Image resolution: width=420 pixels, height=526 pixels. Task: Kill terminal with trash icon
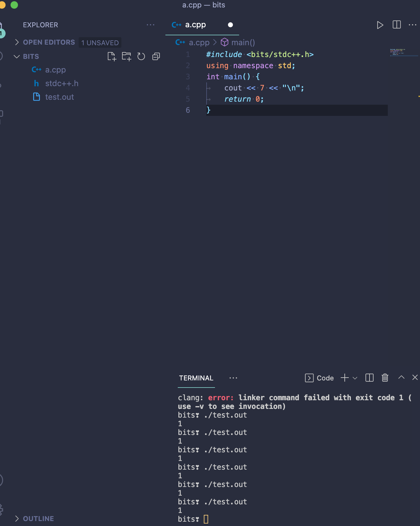(x=385, y=378)
